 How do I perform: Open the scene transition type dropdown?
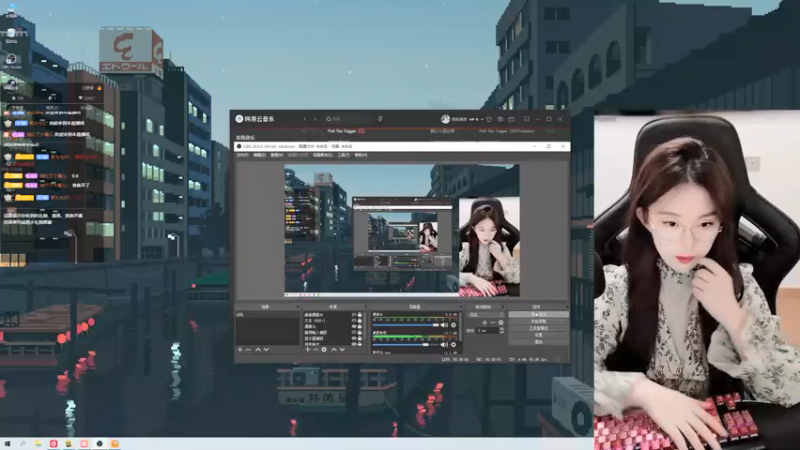point(485,315)
